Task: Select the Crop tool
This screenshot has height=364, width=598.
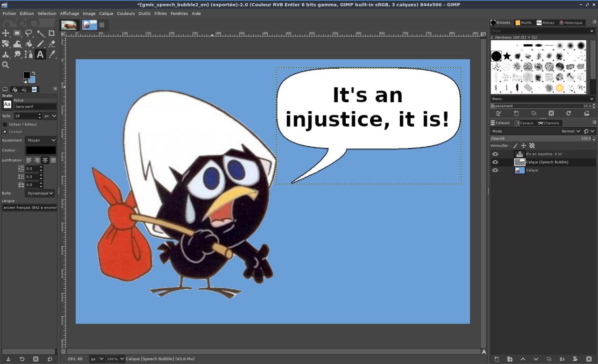Action: [52, 33]
